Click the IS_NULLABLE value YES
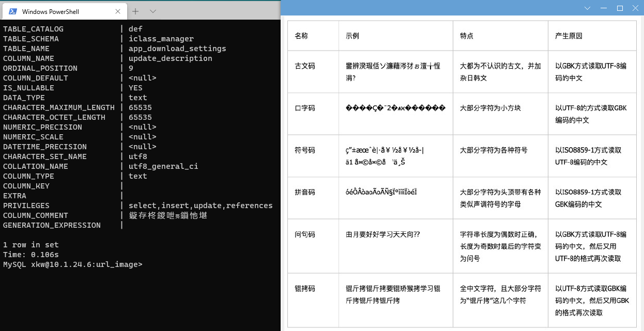 point(135,88)
